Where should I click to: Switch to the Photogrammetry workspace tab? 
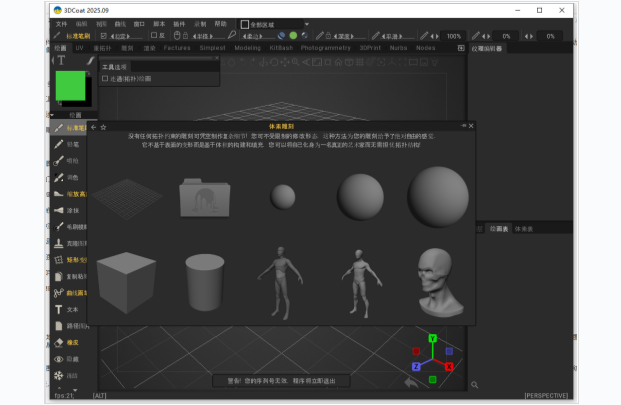click(325, 47)
